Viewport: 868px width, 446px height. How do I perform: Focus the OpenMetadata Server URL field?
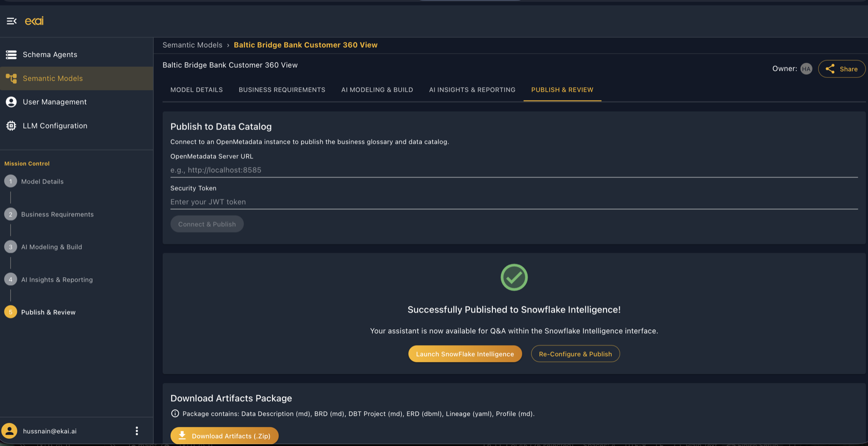(x=514, y=170)
